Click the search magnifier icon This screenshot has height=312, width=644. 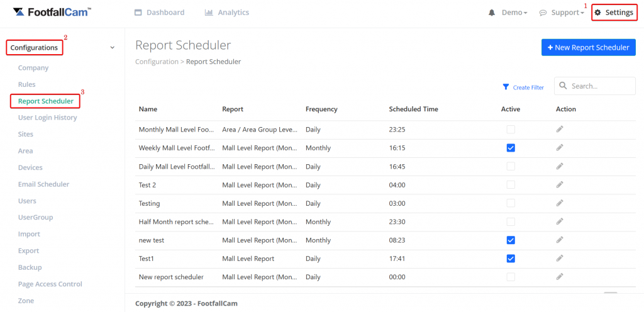[x=563, y=86]
